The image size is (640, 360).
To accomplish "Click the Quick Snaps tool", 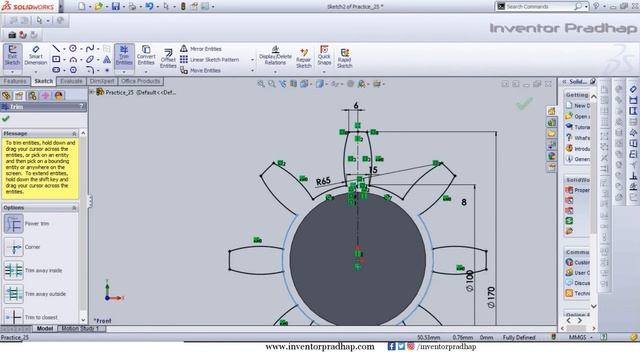I will [x=324, y=56].
